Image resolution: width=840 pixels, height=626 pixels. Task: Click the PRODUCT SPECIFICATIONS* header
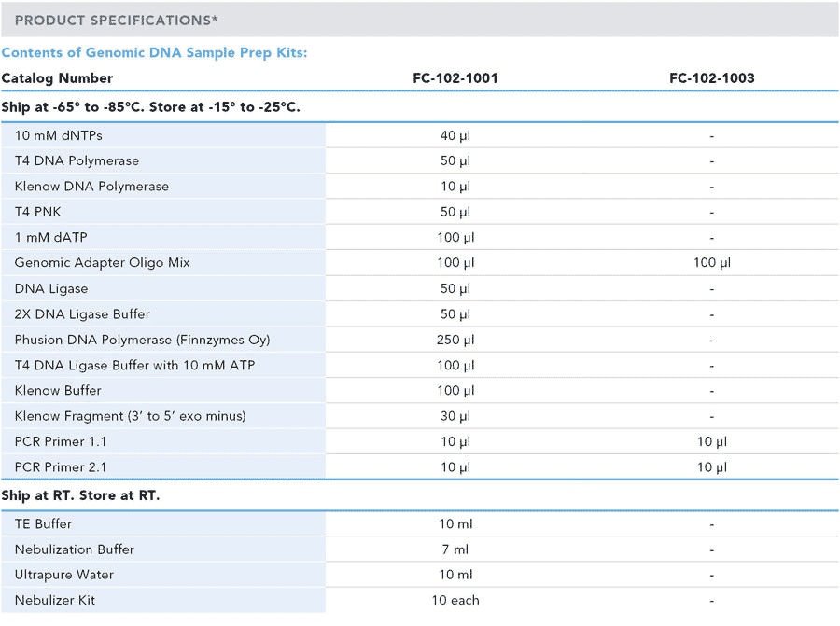pos(117,21)
